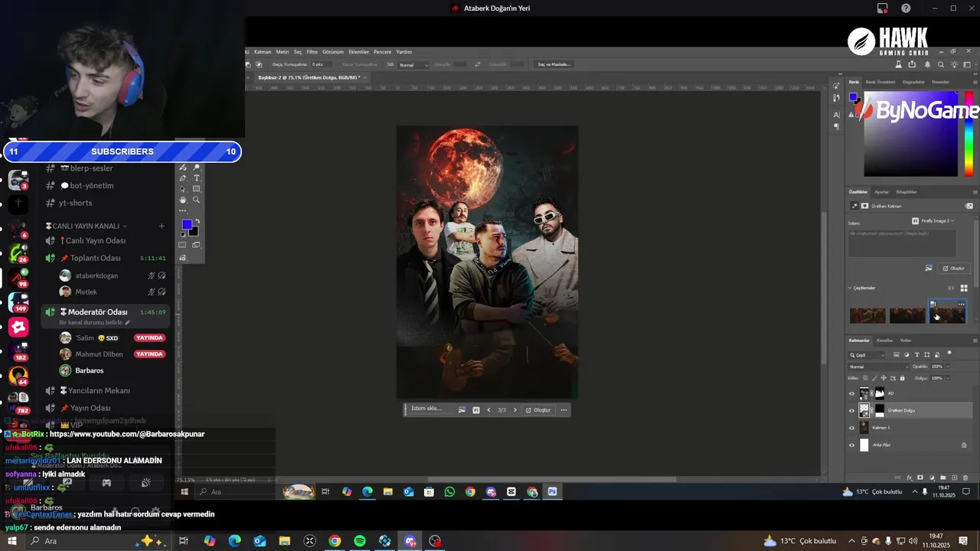Open the Dolgu value dropdown arrow
Viewport: 980px width, 551px height.
948,378
